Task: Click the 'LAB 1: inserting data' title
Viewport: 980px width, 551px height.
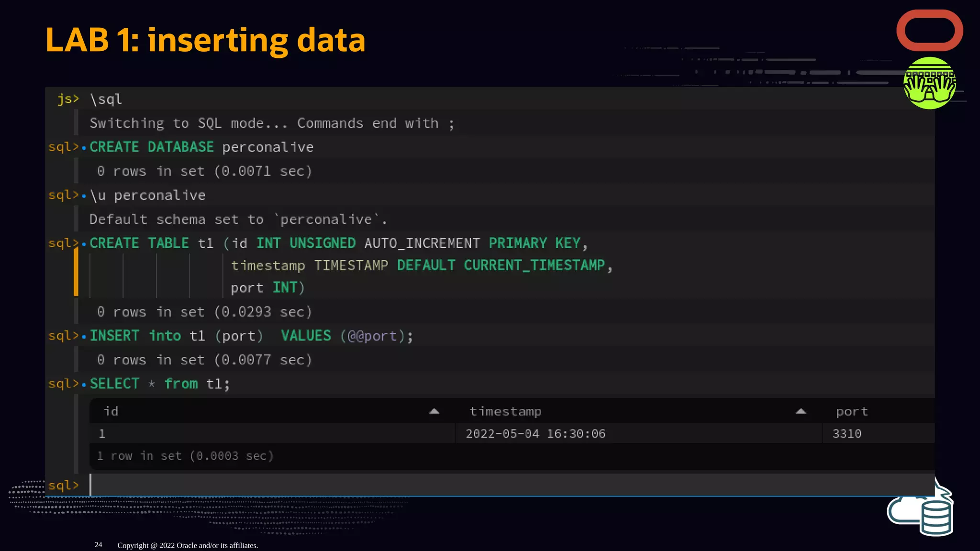Action: [x=205, y=40]
